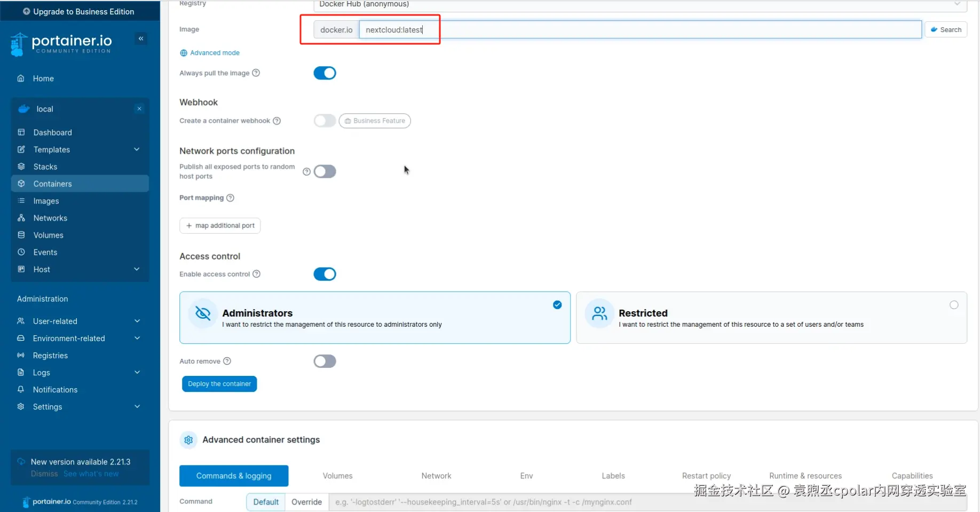
Task: Expand the Host submenu chevron
Action: (137, 269)
